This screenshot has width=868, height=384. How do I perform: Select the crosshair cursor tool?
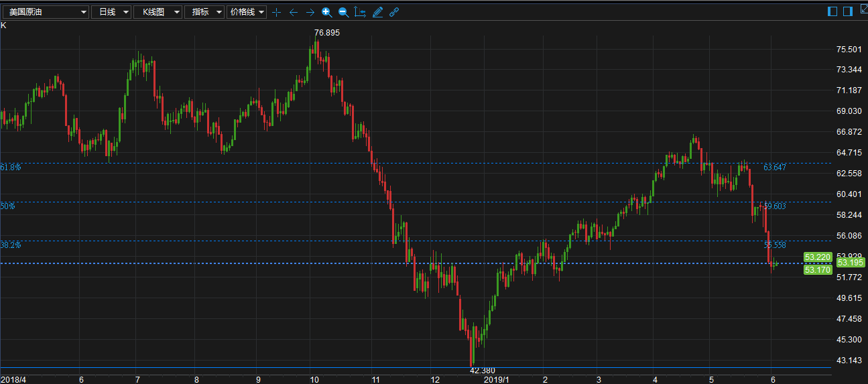276,12
